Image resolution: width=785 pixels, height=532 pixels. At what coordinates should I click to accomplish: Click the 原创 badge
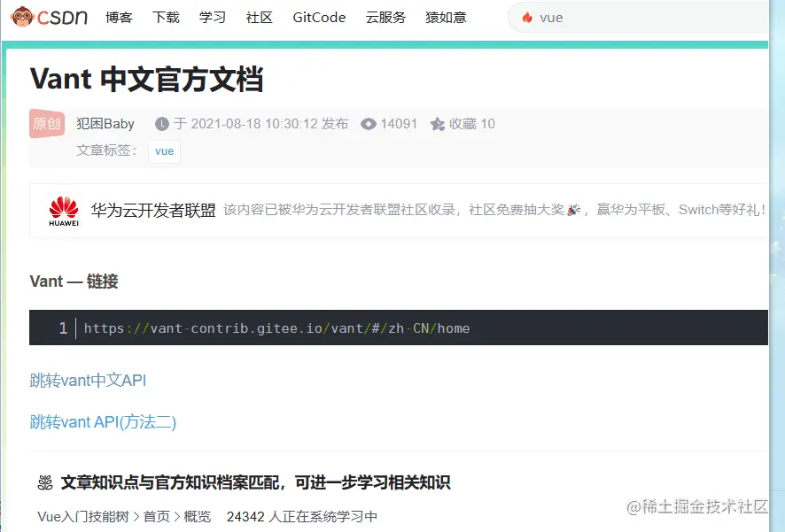coord(47,123)
